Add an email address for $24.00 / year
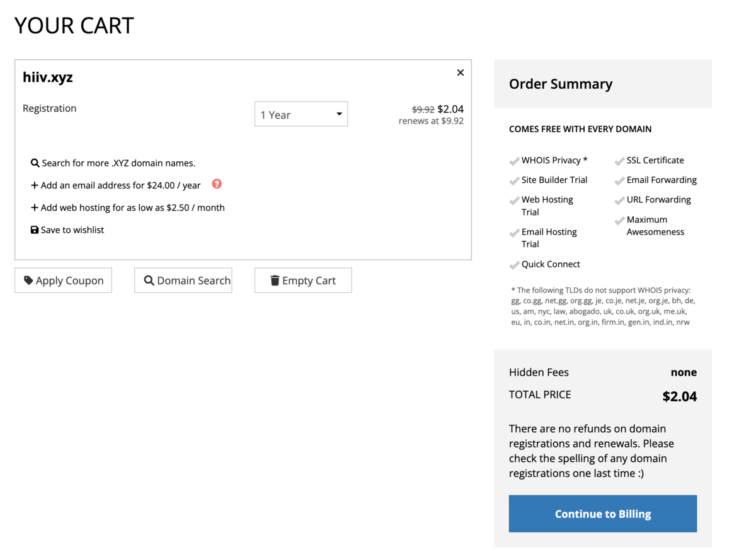Image resolution: width=756 pixels, height=556 pixels. pos(120,186)
